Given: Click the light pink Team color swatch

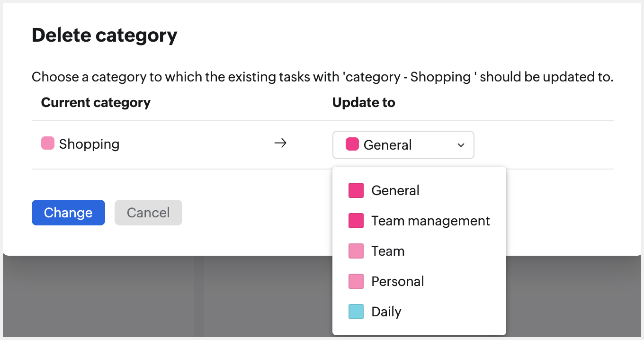Looking at the screenshot, I should (356, 251).
